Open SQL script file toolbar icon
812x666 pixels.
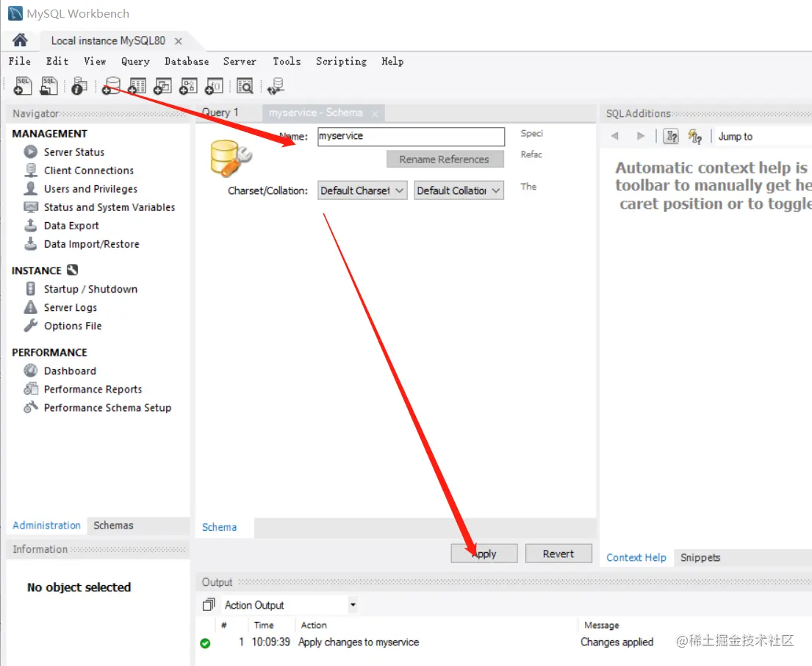point(48,86)
